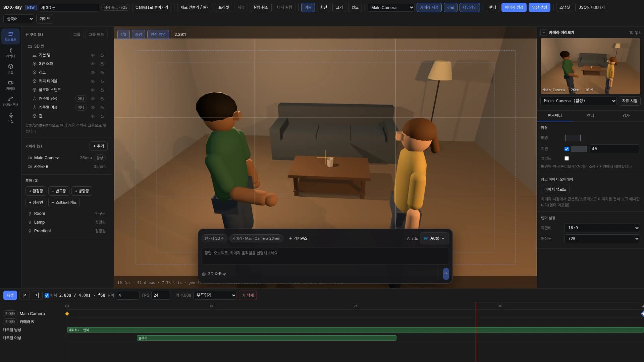Lock the 캐주얼 남성 character
This screenshot has width=644, height=362.
(102, 99)
